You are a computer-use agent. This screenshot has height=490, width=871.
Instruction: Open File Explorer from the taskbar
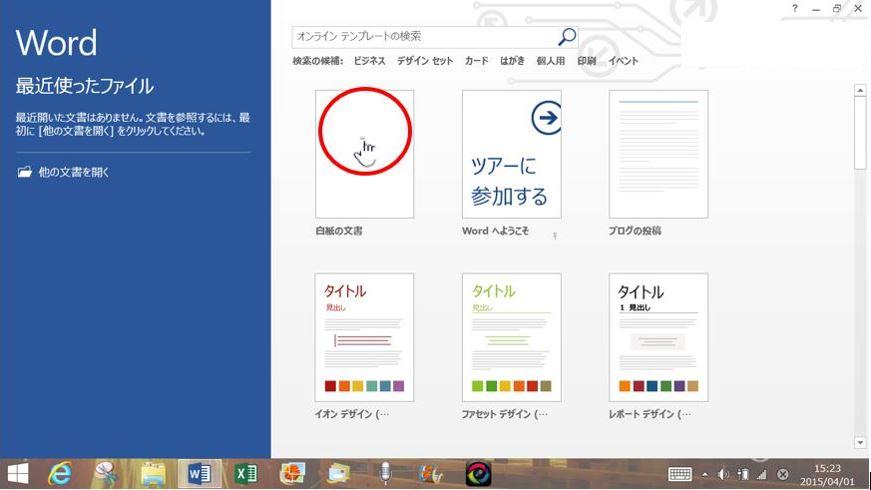point(152,474)
